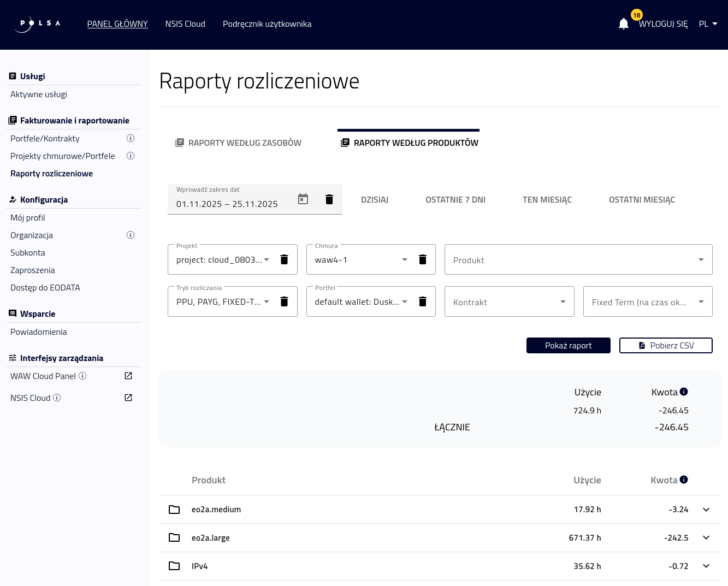Clear the Portfel filter with trash icon
Screen dimensions: 728x586
[x=423, y=301]
